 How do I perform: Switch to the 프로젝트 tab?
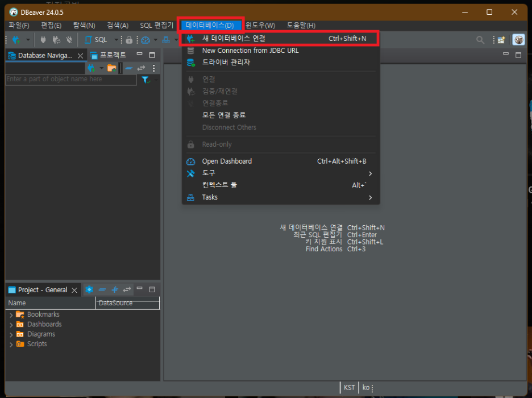coord(108,55)
